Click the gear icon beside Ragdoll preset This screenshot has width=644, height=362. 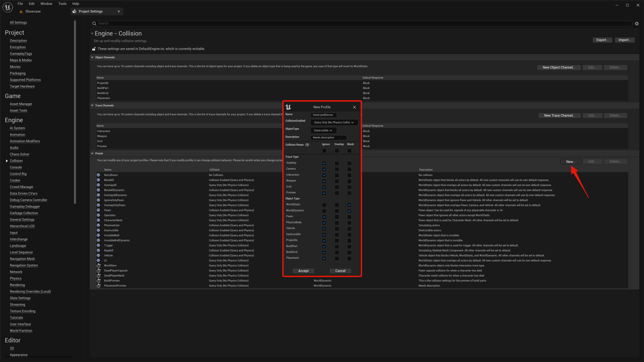(98, 250)
